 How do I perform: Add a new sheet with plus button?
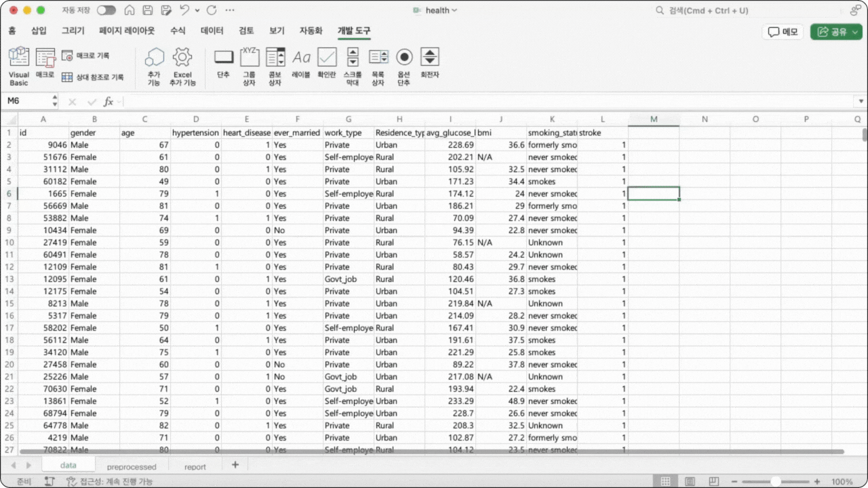coord(235,465)
